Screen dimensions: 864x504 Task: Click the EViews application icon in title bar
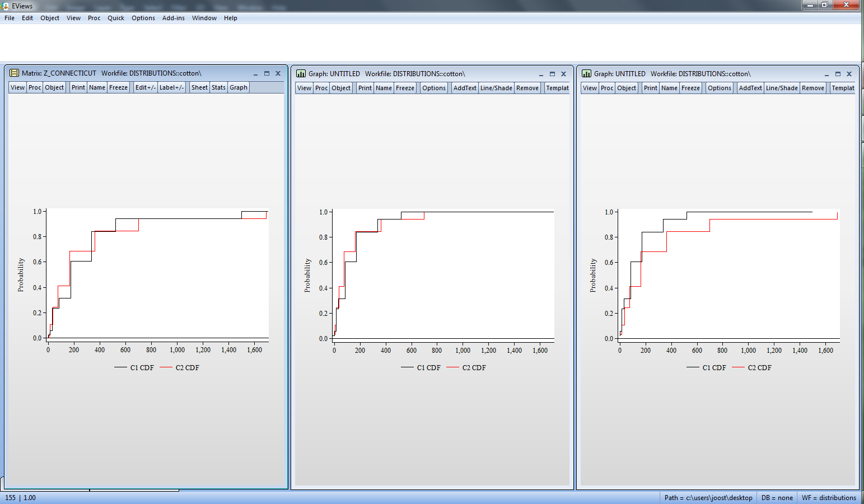pos(6,6)
